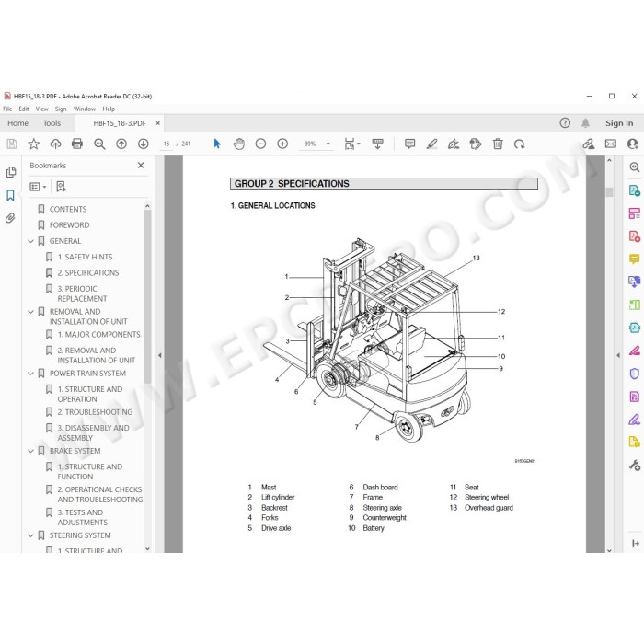The image size is (644, 644).
Task: Open the notifications bell
Action: tap(586, 122)
